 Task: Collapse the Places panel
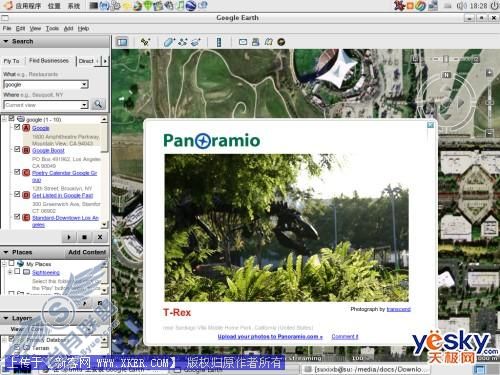pyautogui.click(x=6, y=252)
